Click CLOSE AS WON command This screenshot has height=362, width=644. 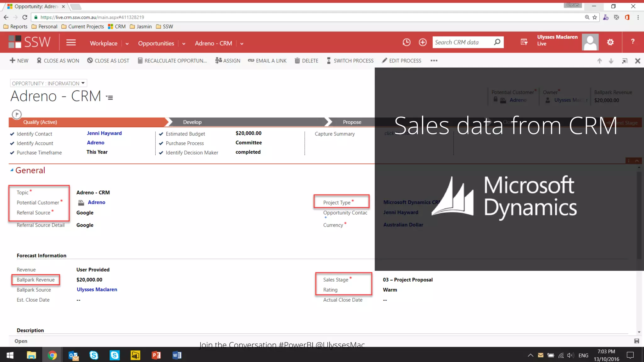[58, 61]
